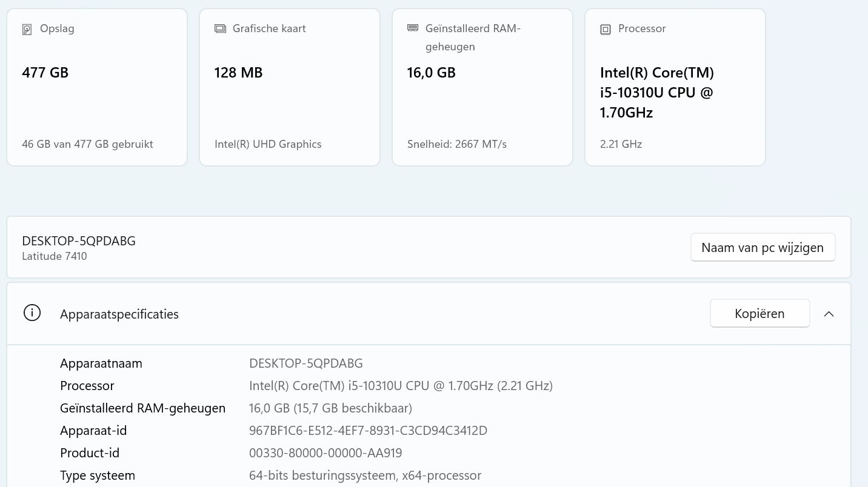Click the Opslag storage disk icon

[x=27, y=29]
